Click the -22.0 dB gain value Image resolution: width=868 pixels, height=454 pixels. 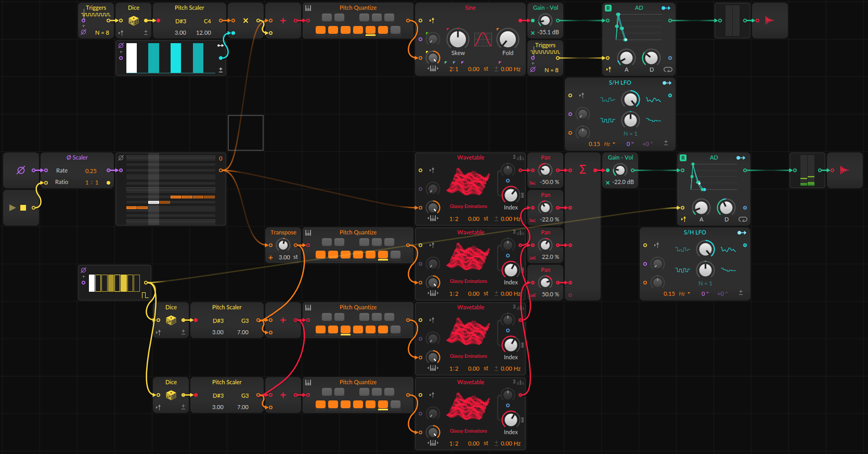point(623,182)
